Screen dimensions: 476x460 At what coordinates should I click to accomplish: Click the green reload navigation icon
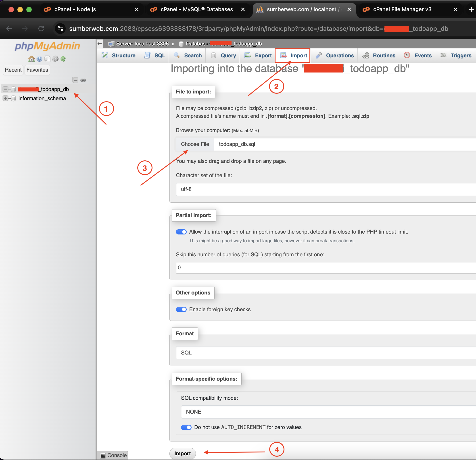coord(63,59)
